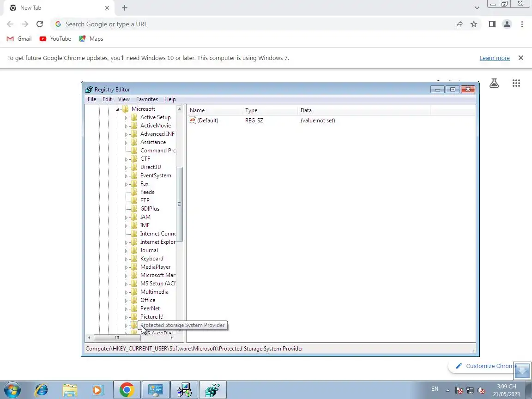Bookmark this tab with star icon
Image resolution: width=532 pixels, height=399 pixels.
[x=474, y=24]
